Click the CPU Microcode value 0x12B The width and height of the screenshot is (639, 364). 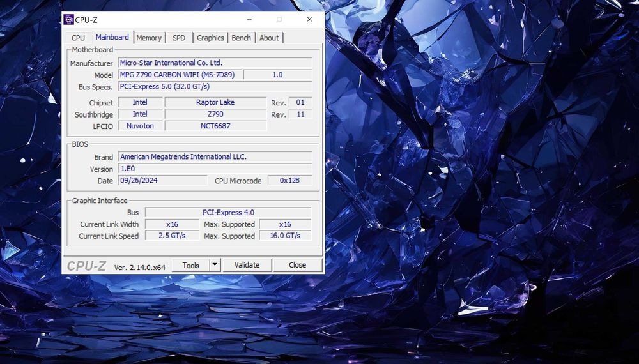coord(289,180)
